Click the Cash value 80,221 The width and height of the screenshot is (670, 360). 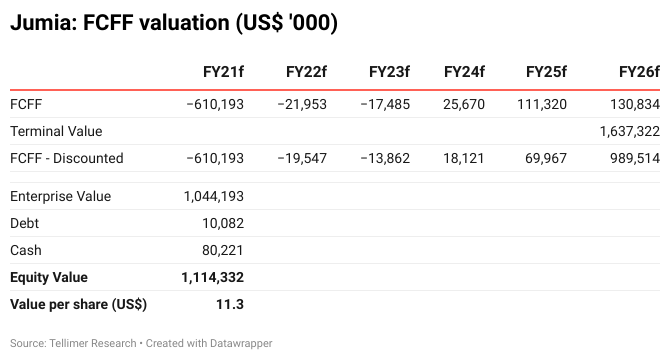point(223,250)
